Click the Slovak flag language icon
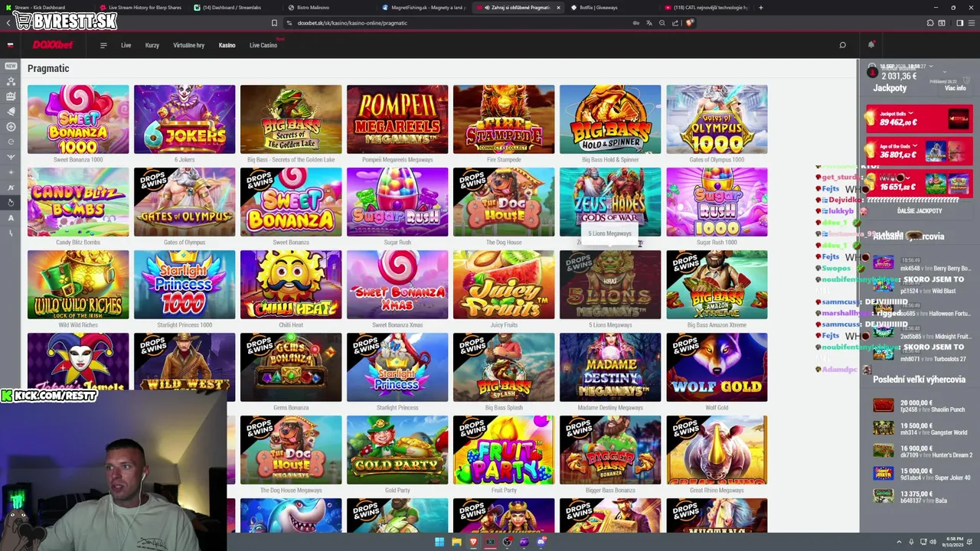This screenshot has height=551, width=980. pyautogui.click(x=10, y=45)
